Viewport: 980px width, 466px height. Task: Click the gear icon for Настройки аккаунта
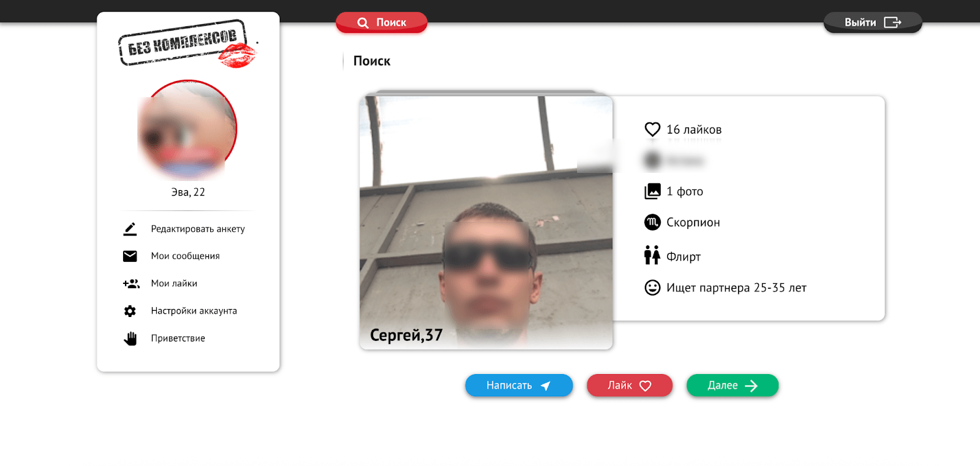click(x=130, y=311)
